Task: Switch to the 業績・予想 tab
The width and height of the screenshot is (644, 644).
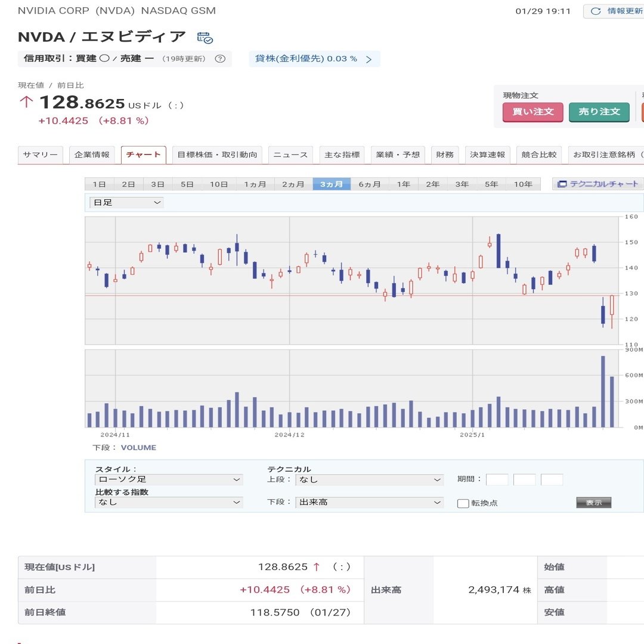Action: [398, 155]
